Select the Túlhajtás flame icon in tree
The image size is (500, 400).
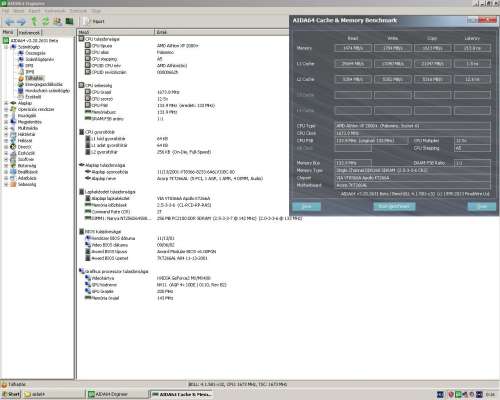point(21,78)
